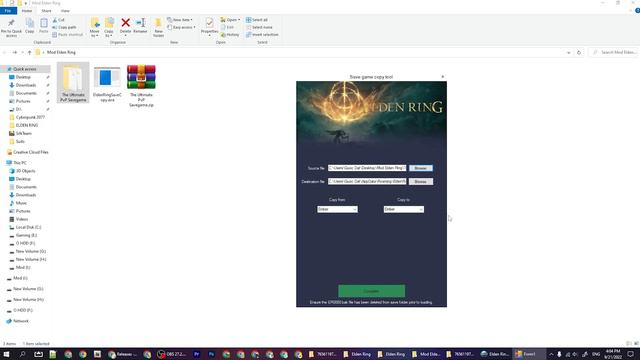Open the Copy to character dropdown

[x=404, y=209]
